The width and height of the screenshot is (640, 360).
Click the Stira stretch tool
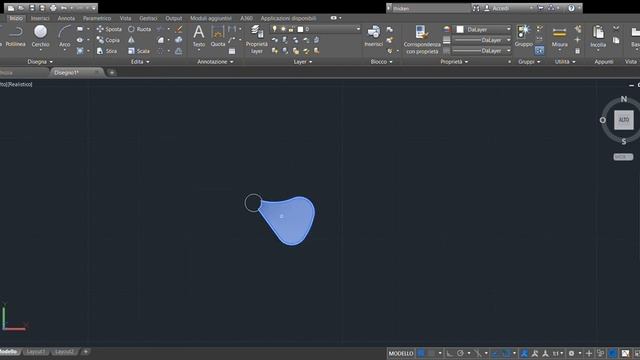click(107, 51)
